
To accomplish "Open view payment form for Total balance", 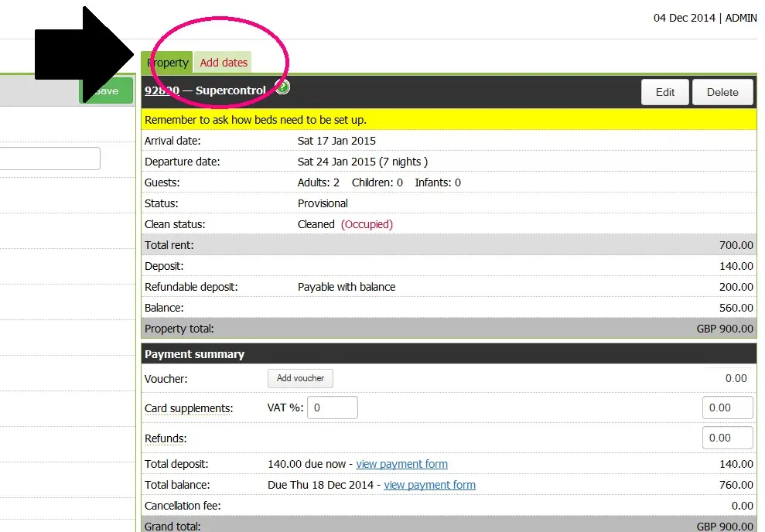I will [429, 485].
